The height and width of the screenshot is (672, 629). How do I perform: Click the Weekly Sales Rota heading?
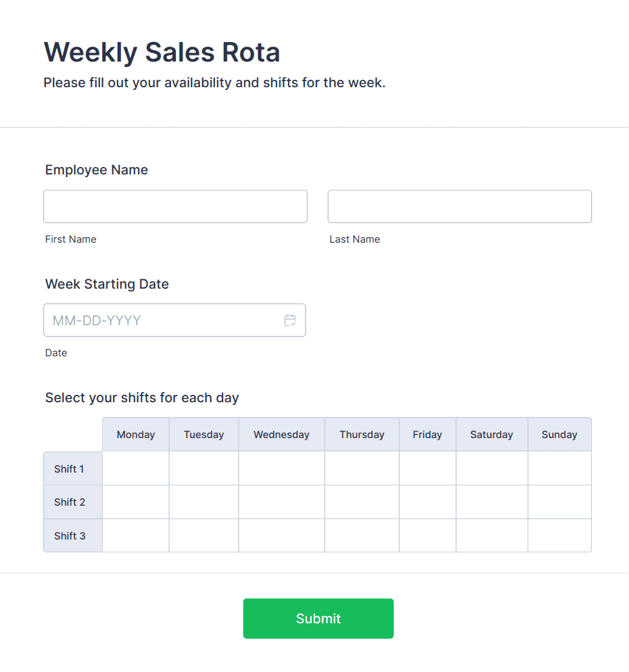[162, 52]
